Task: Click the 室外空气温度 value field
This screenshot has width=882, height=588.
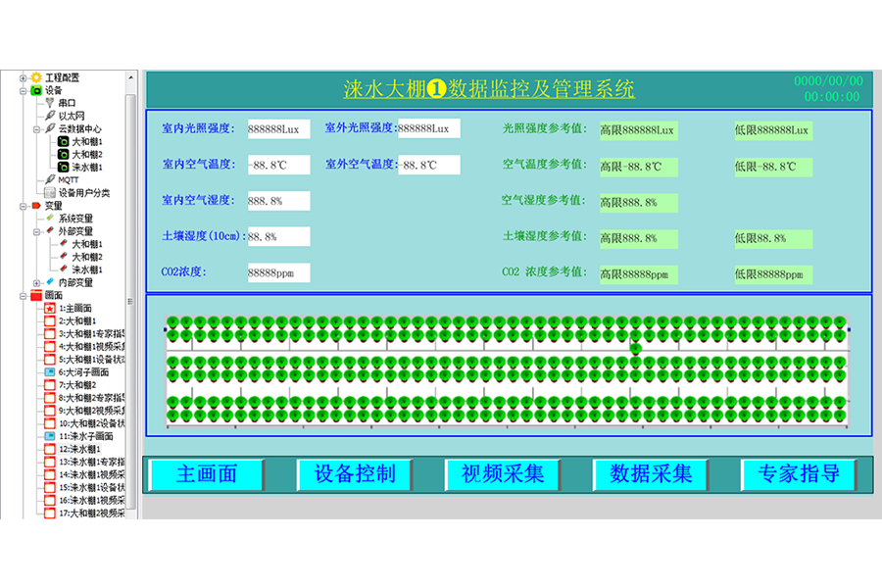Action: tap(428, 165)
